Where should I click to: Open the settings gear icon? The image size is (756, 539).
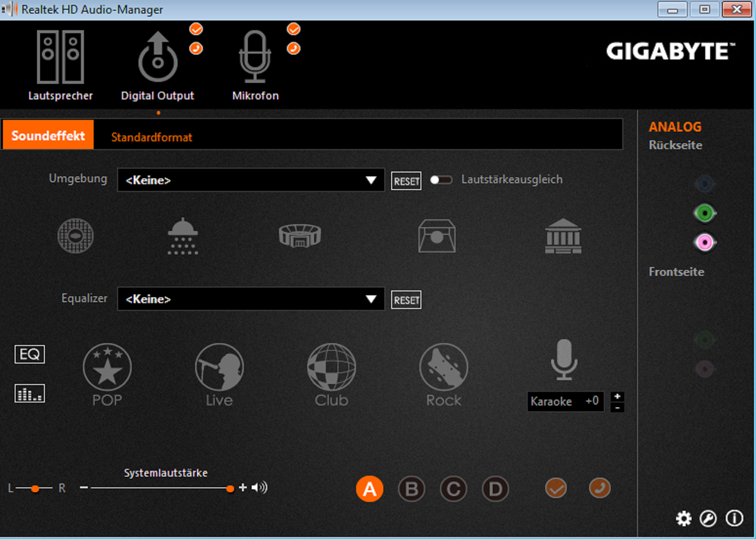pos(684,519)
